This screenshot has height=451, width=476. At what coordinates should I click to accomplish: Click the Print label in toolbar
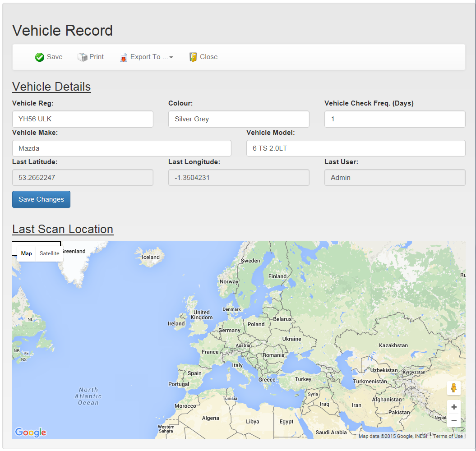point(97,57)
